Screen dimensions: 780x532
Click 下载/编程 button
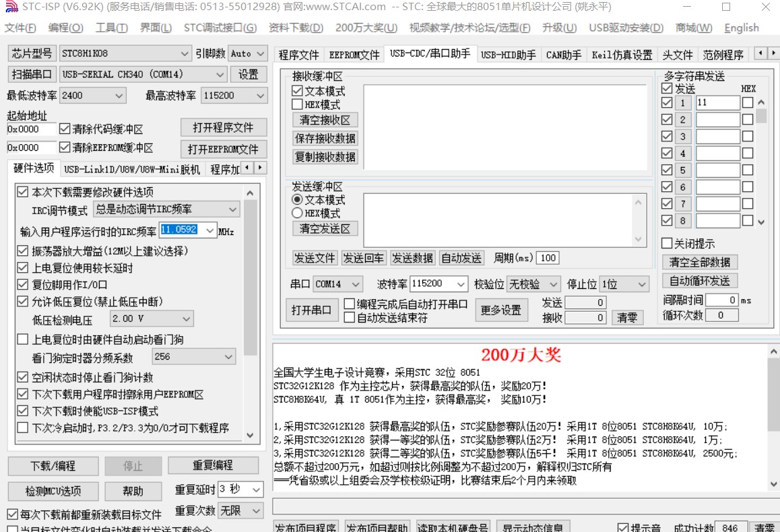53,466
